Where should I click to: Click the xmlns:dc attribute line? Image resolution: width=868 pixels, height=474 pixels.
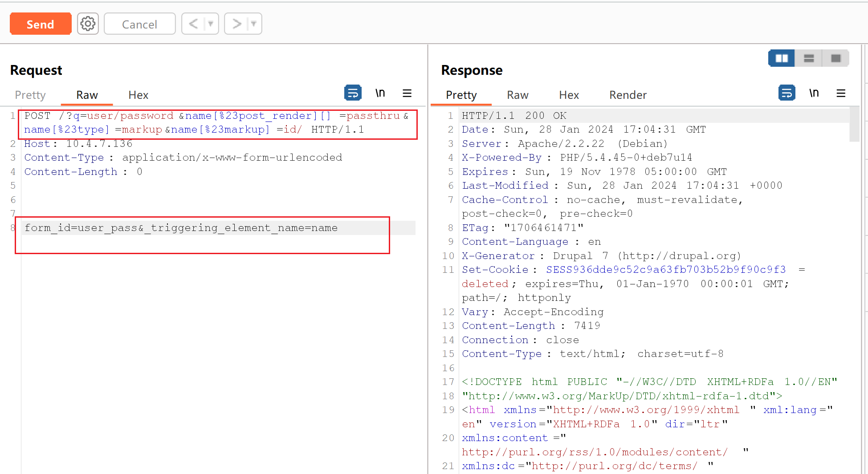click(x=587, y=466)
